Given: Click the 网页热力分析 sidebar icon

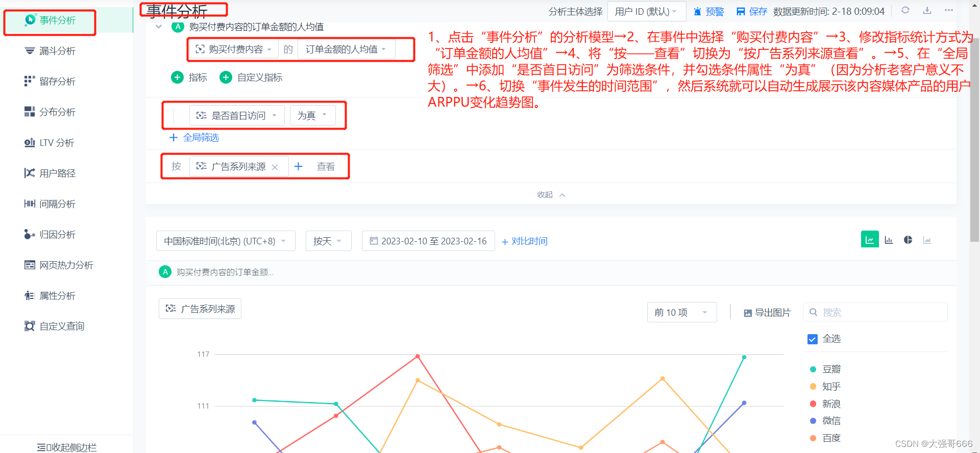Looking at the screenshot, I should pyautogui.click(x=30, y=265).
